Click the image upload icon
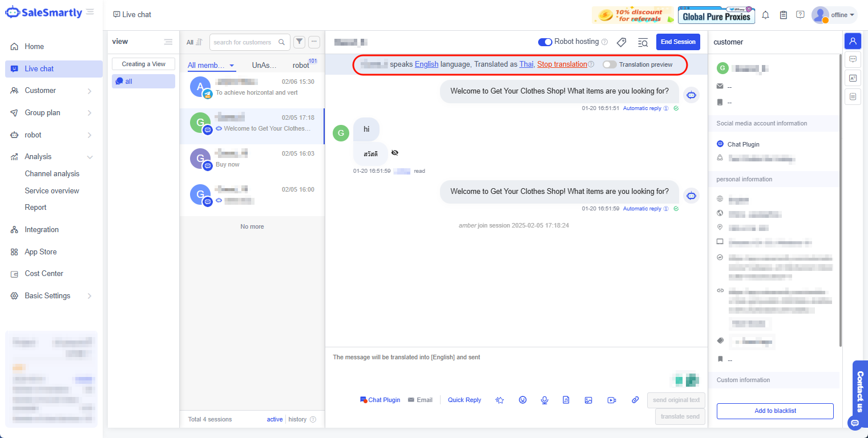This screenshot has width=868, height=438. [x=588, y=400]
